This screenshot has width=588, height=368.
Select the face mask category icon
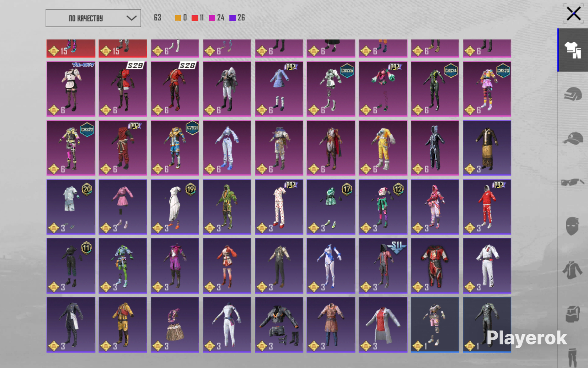pyautogui.click(x=573, y=226)
